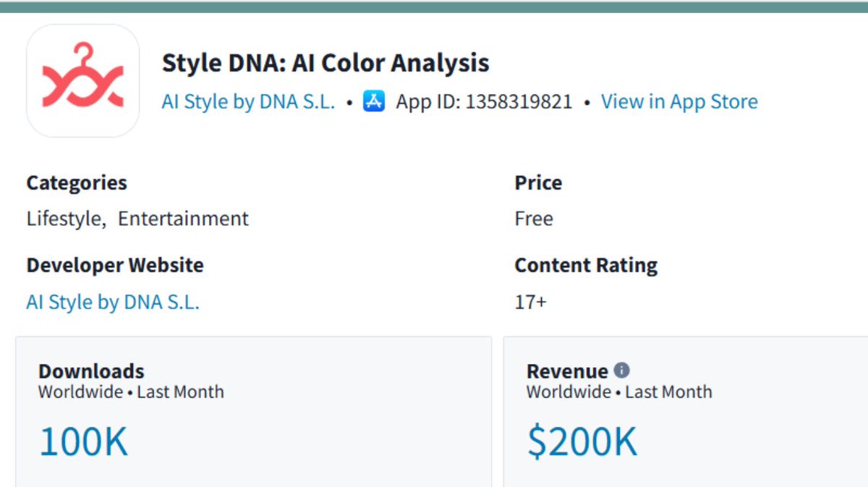Image resolution: width=868 pixels, height=487 pixels.
Task: Click the 17+ content rating value
Action: [x=530, y=302]
